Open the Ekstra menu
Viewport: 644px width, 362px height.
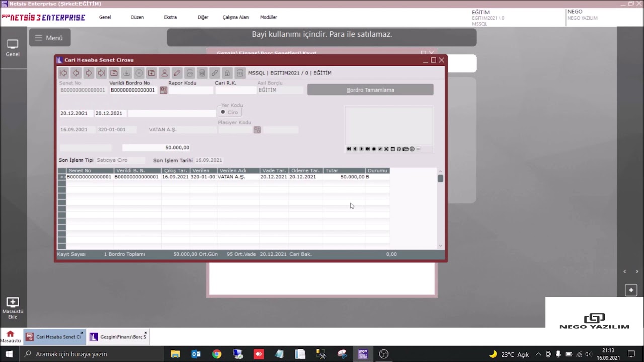tap(170, 17)
